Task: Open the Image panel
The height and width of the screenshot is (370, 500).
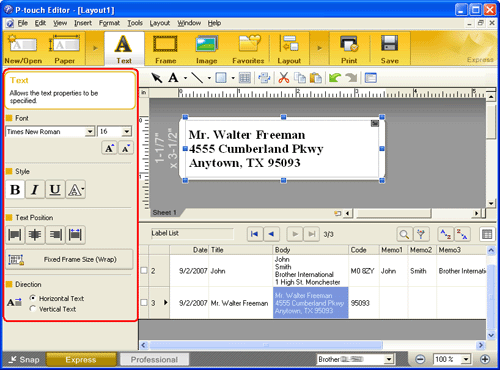Action: coord(207,49)
